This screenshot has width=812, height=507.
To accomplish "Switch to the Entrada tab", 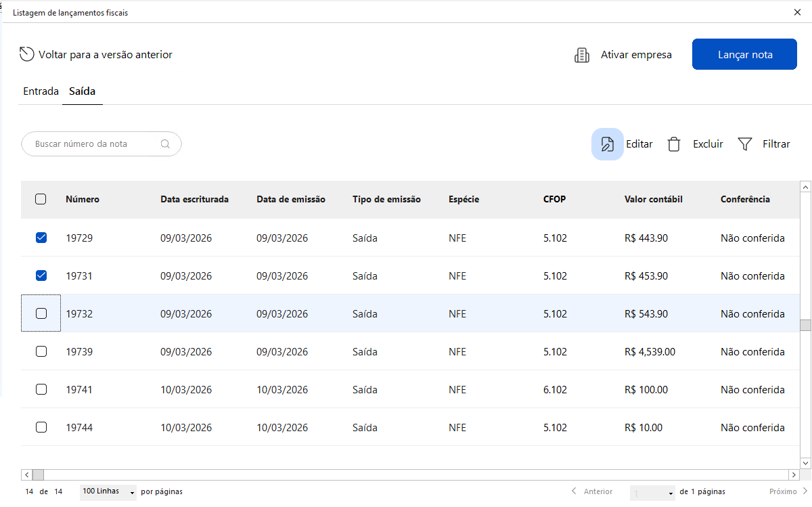I will (41, 91).
